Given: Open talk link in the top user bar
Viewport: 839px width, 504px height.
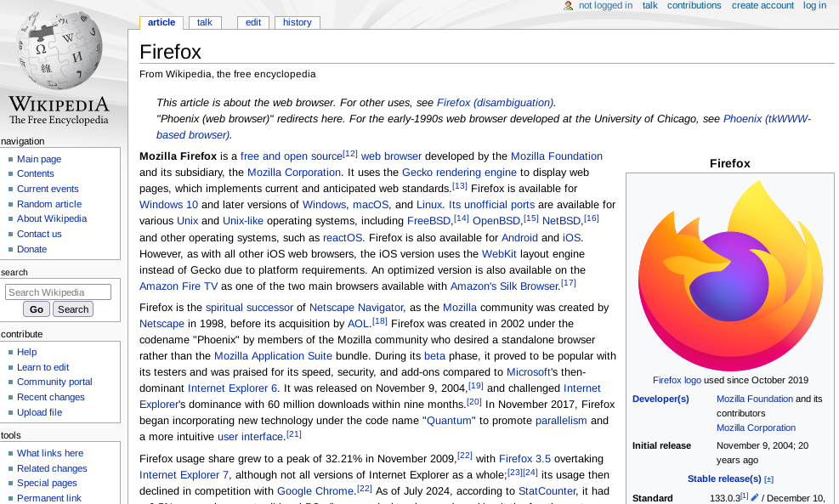Looking at the screenshot, I should (x=649, y=5).
